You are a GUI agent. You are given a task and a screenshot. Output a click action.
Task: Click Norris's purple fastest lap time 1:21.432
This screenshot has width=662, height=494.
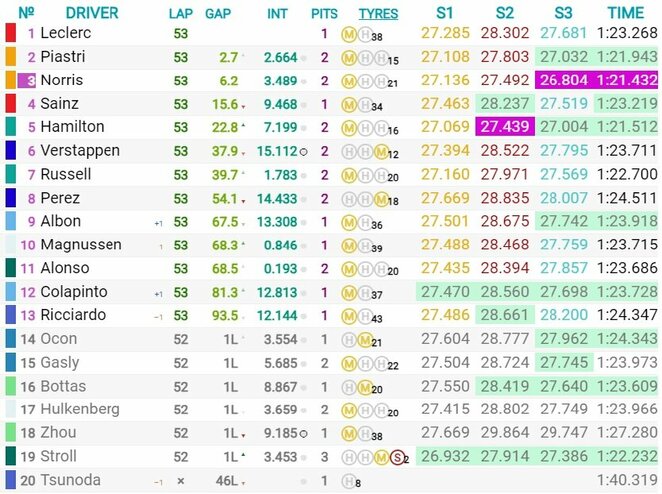(x=626, y=80)
